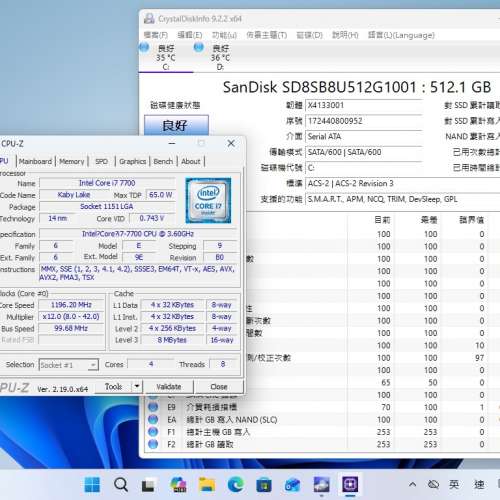Switch to the Memory tab in CPU-Z

[x=72, y=161]
